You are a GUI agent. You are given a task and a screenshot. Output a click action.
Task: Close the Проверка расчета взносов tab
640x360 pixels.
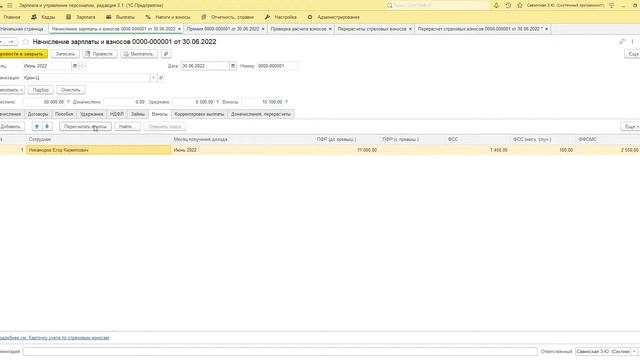330,29
